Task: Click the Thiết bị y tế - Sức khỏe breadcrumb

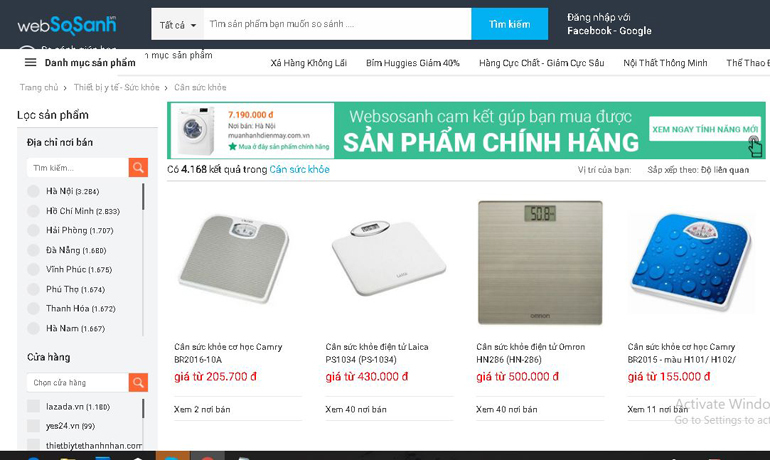Action: coord(116,87)
